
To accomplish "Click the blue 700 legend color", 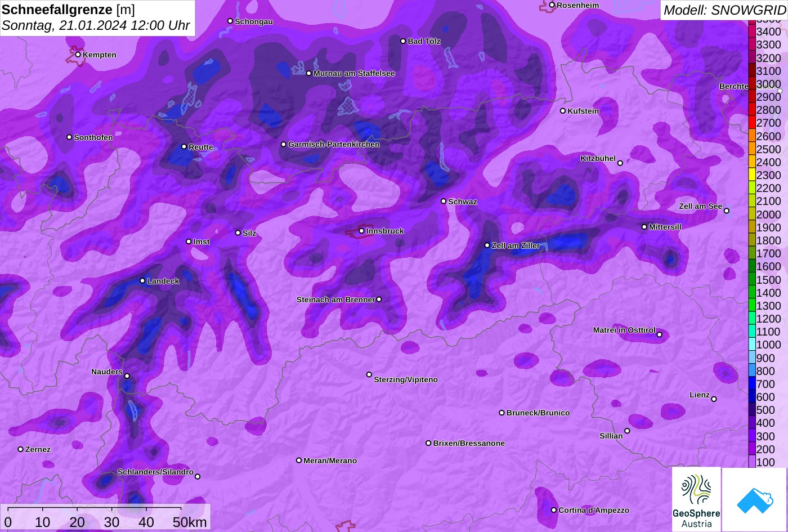I will (751, 384).
